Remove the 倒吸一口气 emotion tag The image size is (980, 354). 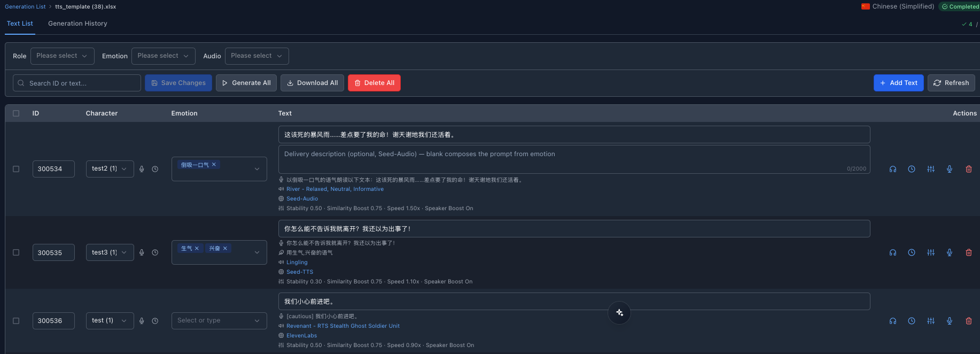(x=214, y=165)
